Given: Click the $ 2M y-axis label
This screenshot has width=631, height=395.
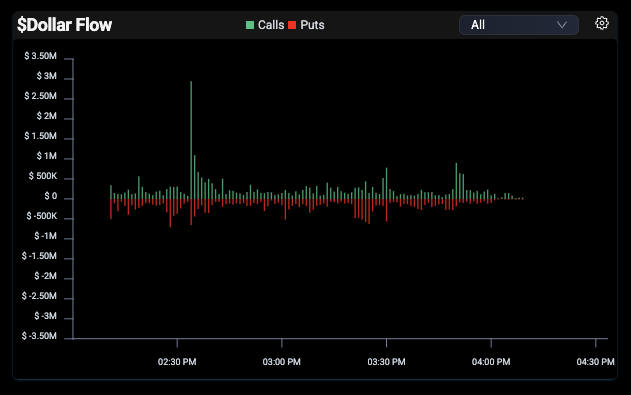Looking at the screenshot, I should coord(47,116).
